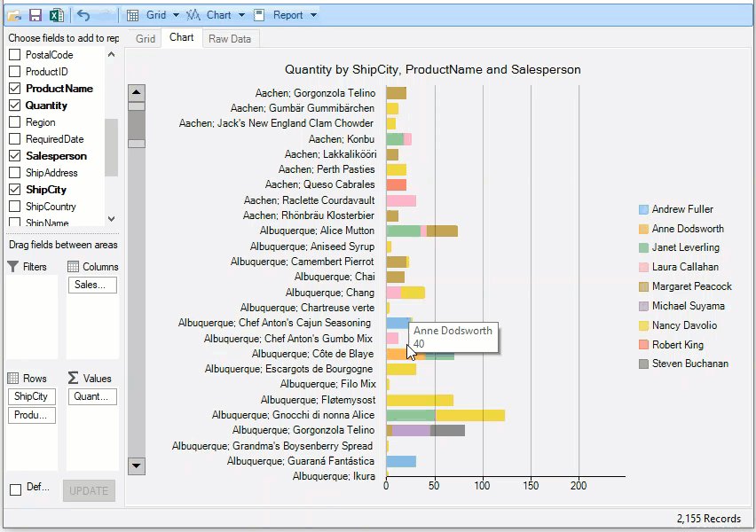Click the Nancy Davolio legend color swatch
756x532 pixels.
tap(644, 325)
